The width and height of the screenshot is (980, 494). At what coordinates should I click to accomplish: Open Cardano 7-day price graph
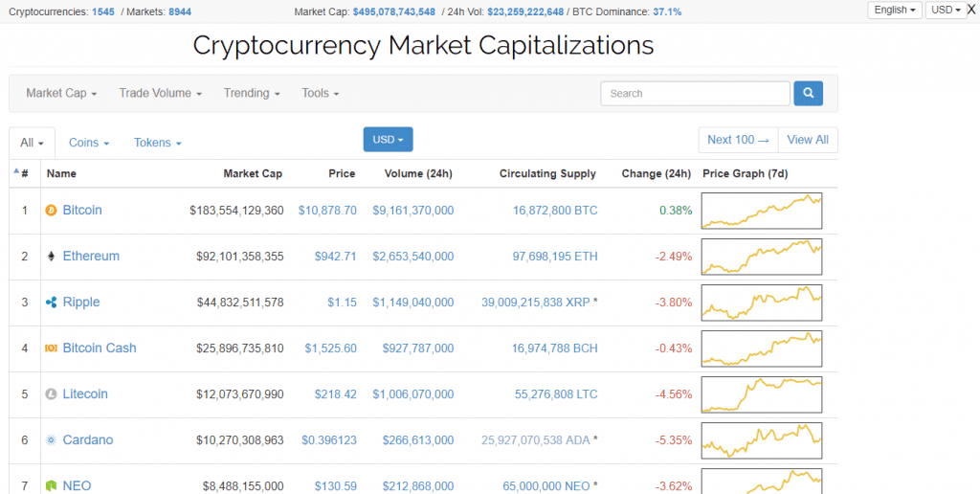click(x=762, y=440)
